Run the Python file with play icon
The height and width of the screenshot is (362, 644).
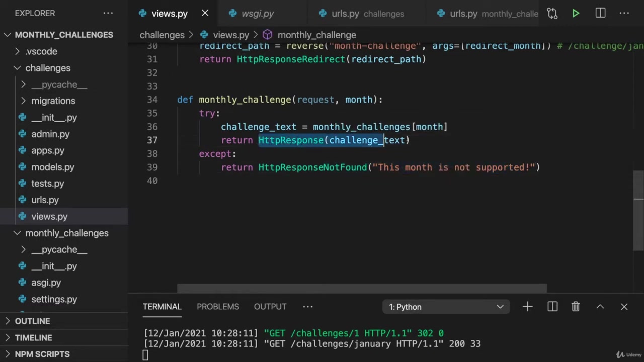[576, 14]
